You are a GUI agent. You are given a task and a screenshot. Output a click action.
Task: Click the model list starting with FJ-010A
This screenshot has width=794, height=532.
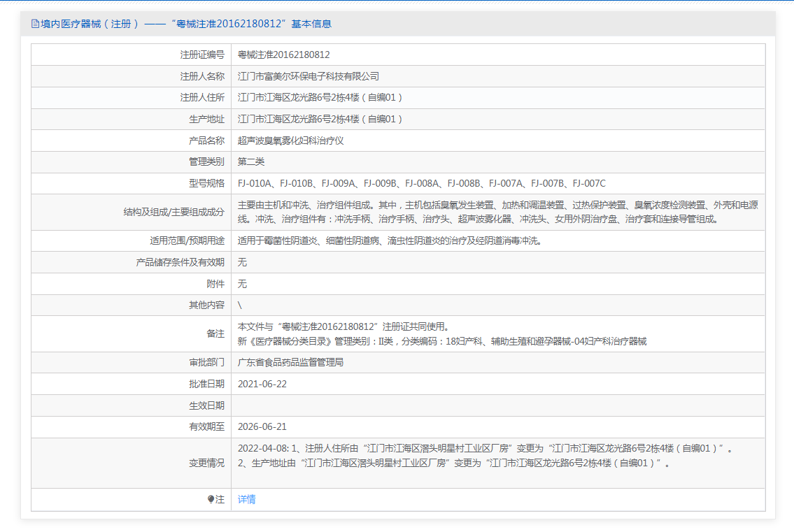click(422, 184)
